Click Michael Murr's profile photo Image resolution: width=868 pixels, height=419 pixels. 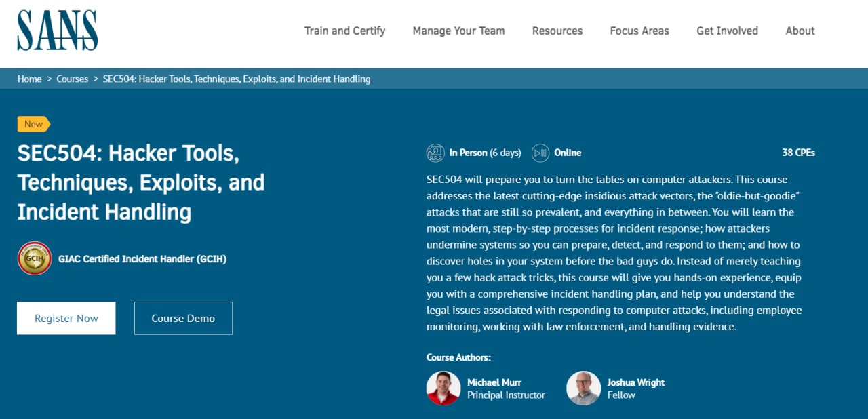pos(443,388)
